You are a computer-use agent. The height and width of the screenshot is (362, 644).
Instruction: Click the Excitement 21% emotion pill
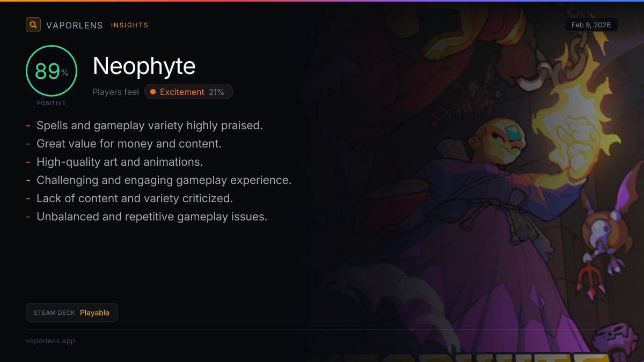click(188, 92)
